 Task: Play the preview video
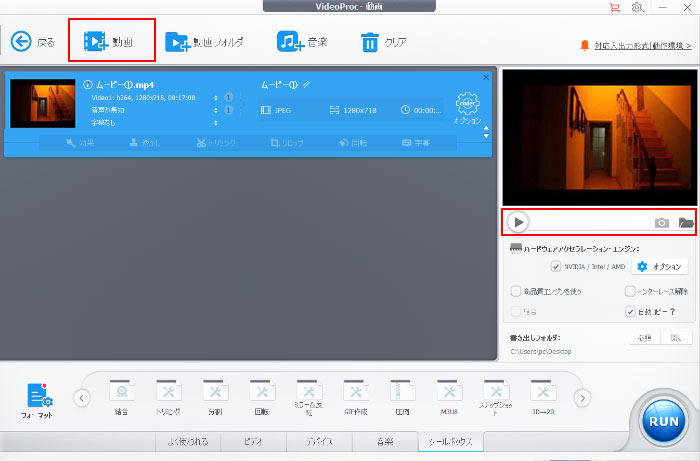(518, 222)
